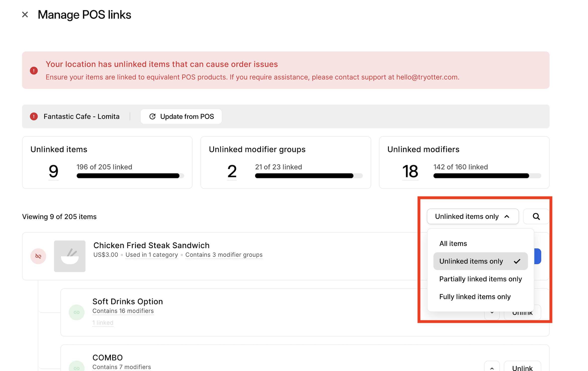Click the red alert icon next to Fantastic Cafe - Lomita
Viewport: 588px width, 371px height.
34,116
